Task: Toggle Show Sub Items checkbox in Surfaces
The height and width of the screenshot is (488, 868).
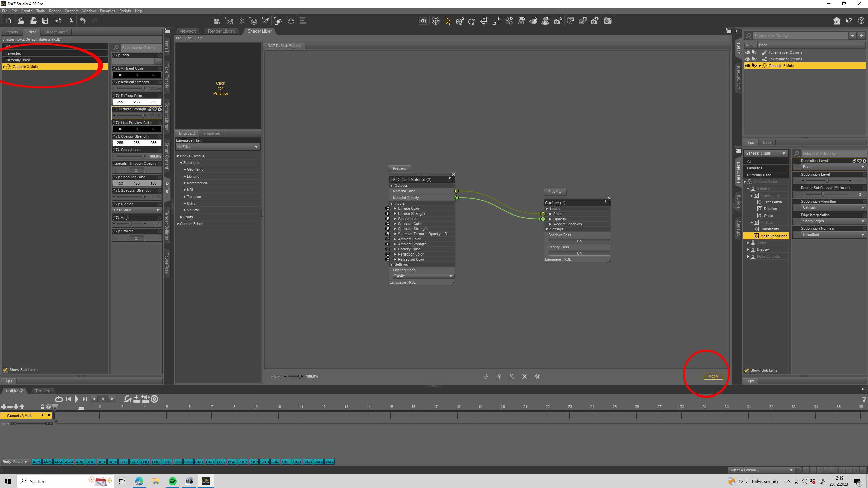Action: point(5,370)
